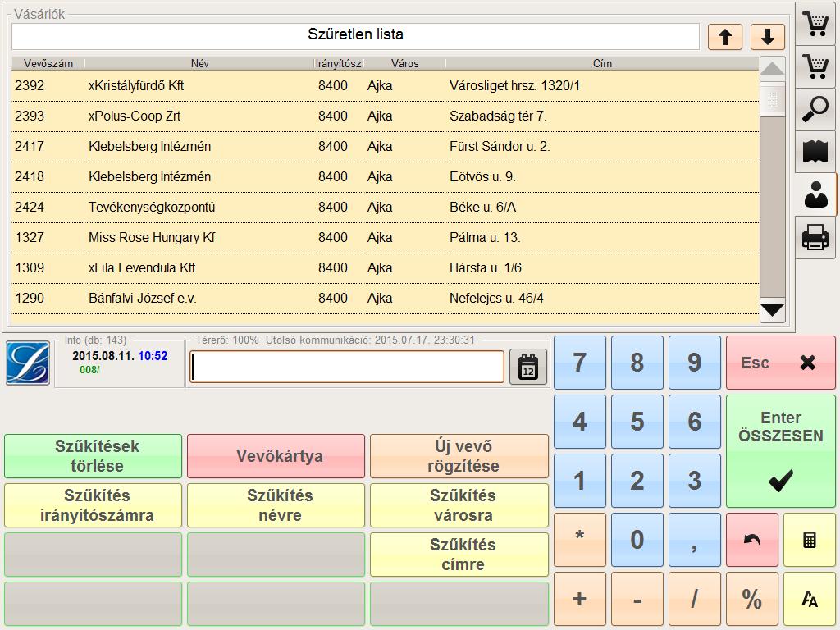Sort by Irányítószám column header
The height and width of the screenshot is (630, 840).
339,63
